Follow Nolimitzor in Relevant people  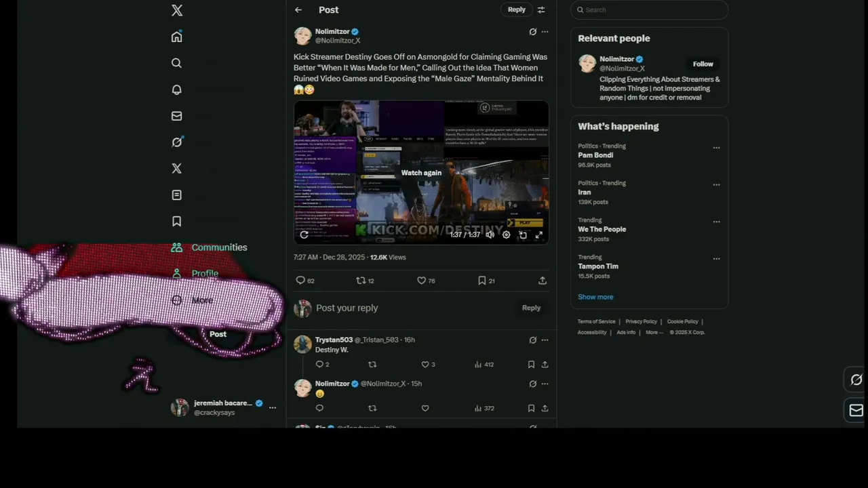[x=703, y=64]
